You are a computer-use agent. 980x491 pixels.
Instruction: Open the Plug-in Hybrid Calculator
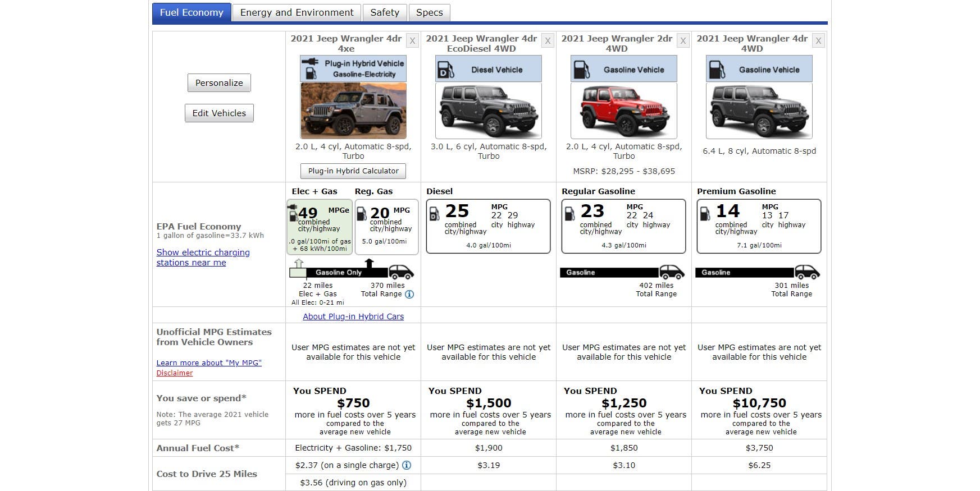(x=353, y=171)
